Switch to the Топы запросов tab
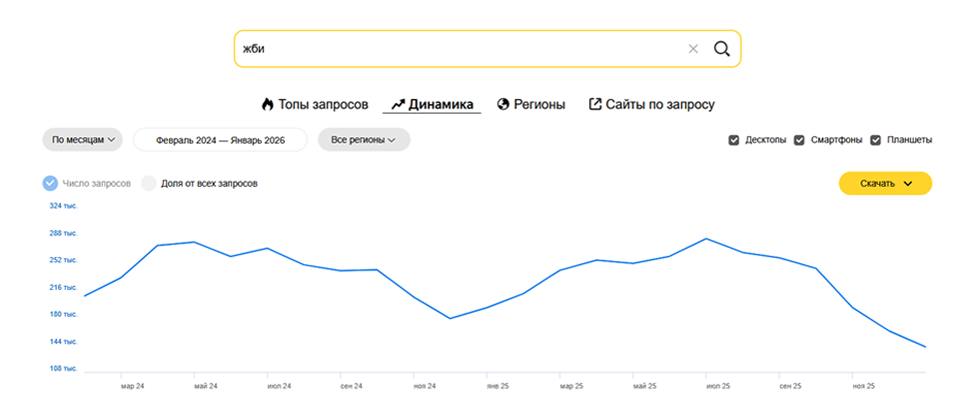This screenshot has width=980, height=415. (323, 104)
